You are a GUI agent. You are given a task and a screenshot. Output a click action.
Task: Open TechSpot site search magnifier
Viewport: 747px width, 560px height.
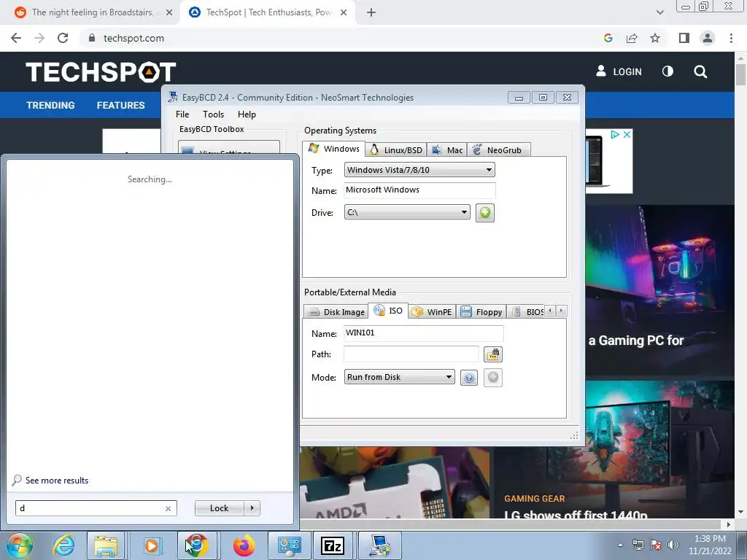(x=700, y=71)
